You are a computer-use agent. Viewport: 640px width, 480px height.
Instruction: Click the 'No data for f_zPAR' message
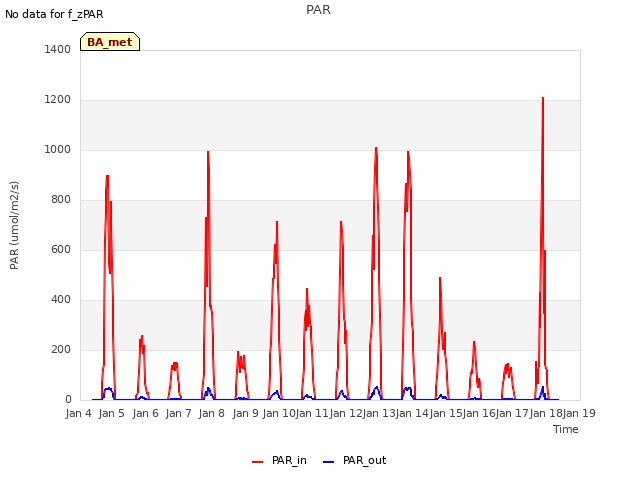pyautogui.click(x=54, y=14)
